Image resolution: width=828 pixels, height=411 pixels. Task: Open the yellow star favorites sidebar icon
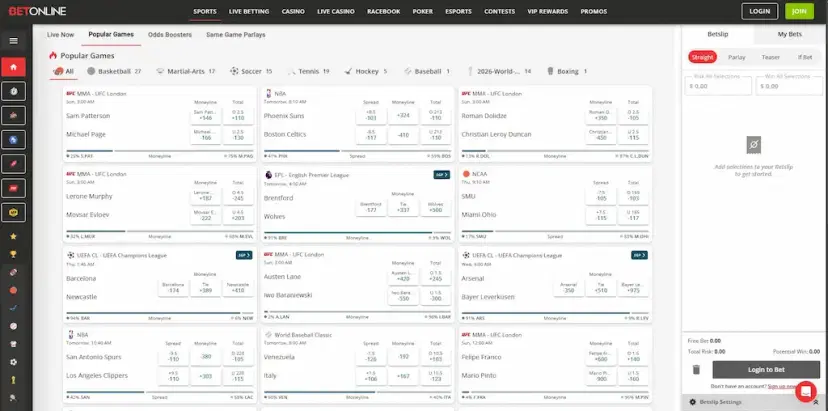click(14, 236)
